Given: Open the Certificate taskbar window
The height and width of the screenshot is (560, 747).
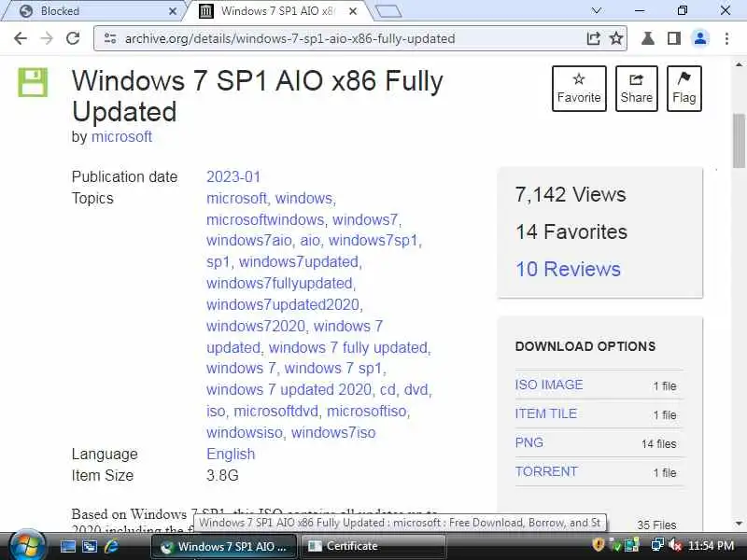Looking at the screenshot, I should click(x=373, y=546).
